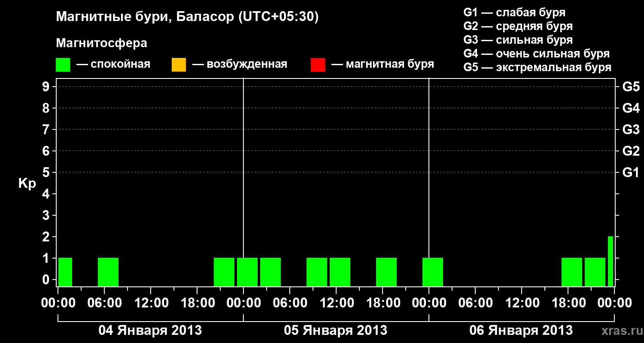Screen dimensions: 644x343
Task: Click the '— спокойная' legend label
Action: coord(113,65)
